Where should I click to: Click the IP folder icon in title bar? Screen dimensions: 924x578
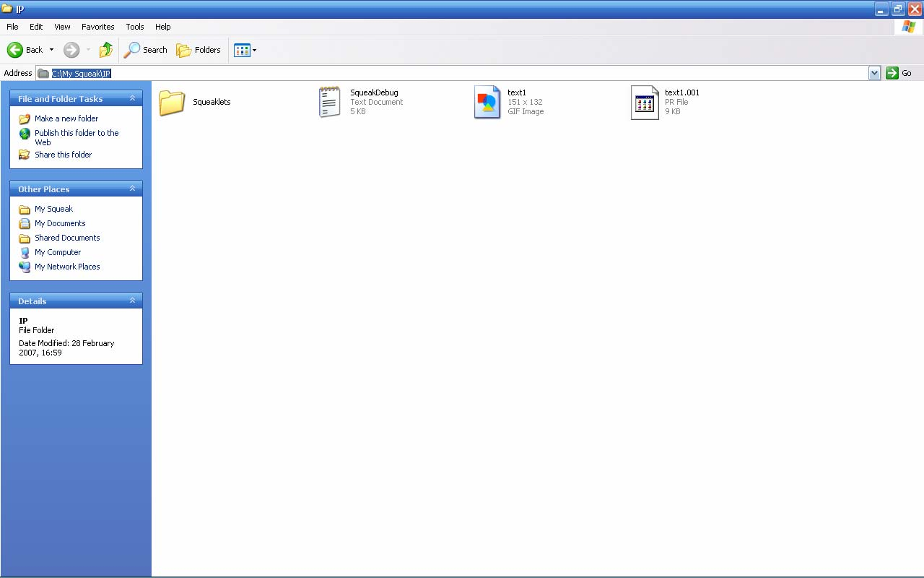pos(7,9)
